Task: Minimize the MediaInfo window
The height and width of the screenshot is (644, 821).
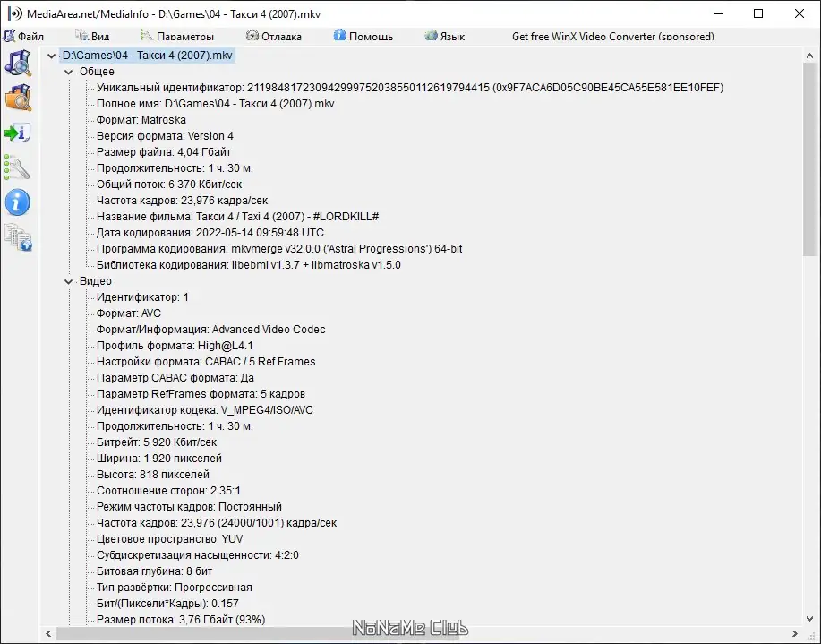Action: [718, 13]
